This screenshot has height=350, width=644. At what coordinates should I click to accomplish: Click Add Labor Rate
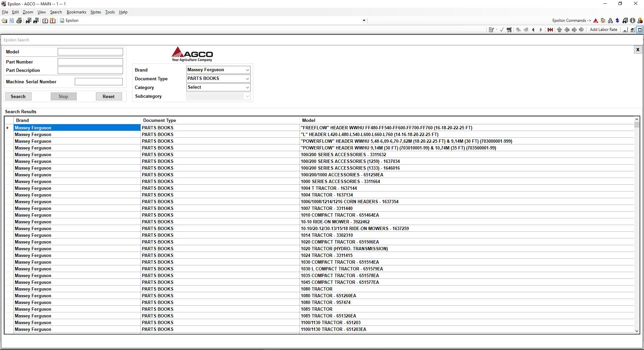point(603,30)
